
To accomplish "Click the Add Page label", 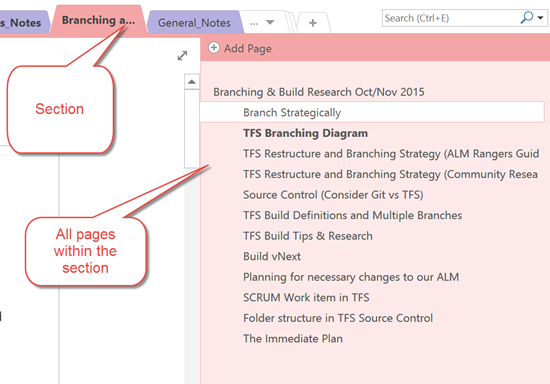I will tap(248, 48).
